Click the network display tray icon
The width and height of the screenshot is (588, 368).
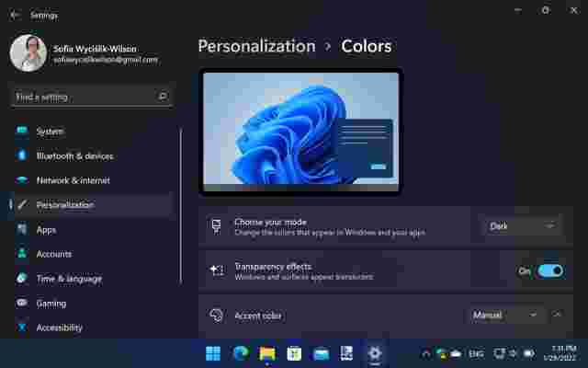click(x=499, y=353)
